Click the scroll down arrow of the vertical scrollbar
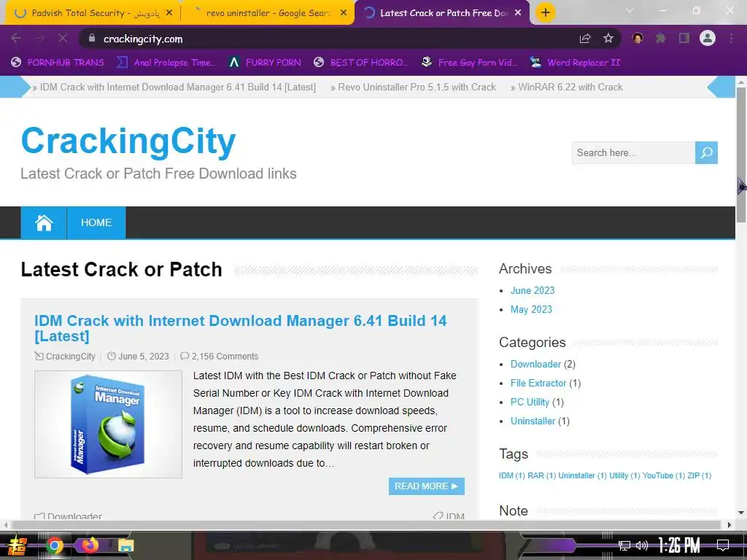 (741, 513)
